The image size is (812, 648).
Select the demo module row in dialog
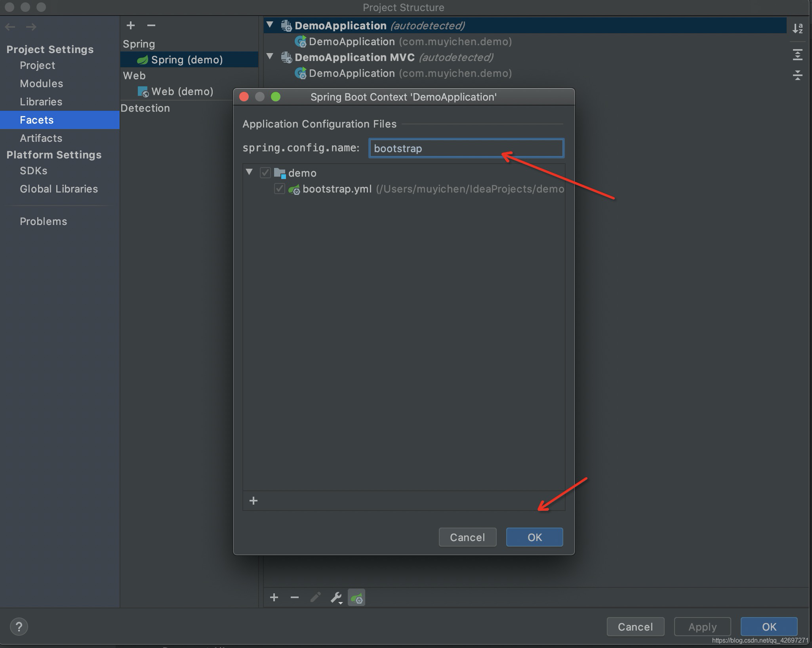404,173
